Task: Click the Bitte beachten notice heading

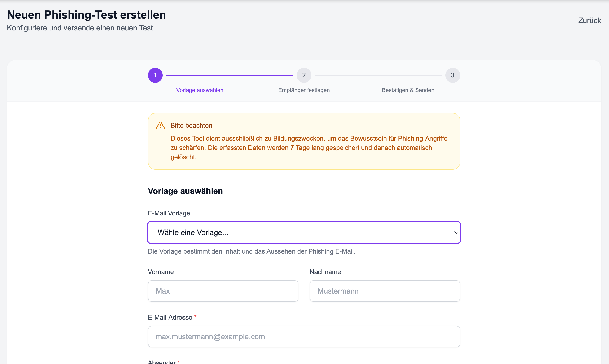Action: tap(191, 125)
